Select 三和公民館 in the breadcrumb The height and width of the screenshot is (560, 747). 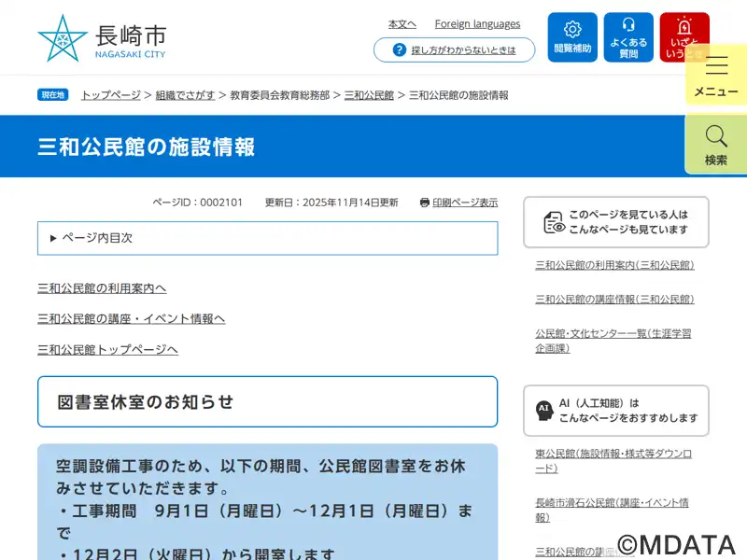[x=369, y=95]
